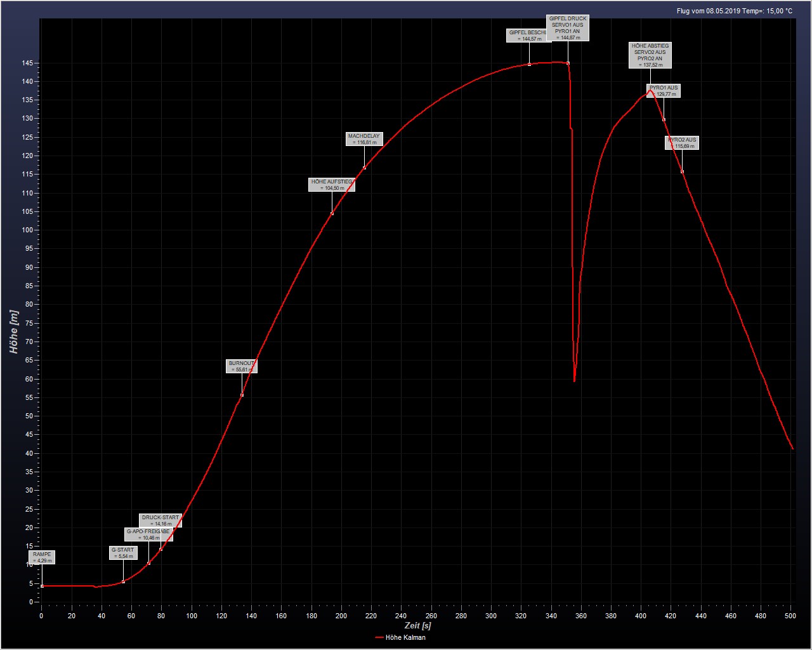The width and height of the screenshot is (812, 650).
Task: Click the curve's sharp dip minimum point
Action: 574,381
